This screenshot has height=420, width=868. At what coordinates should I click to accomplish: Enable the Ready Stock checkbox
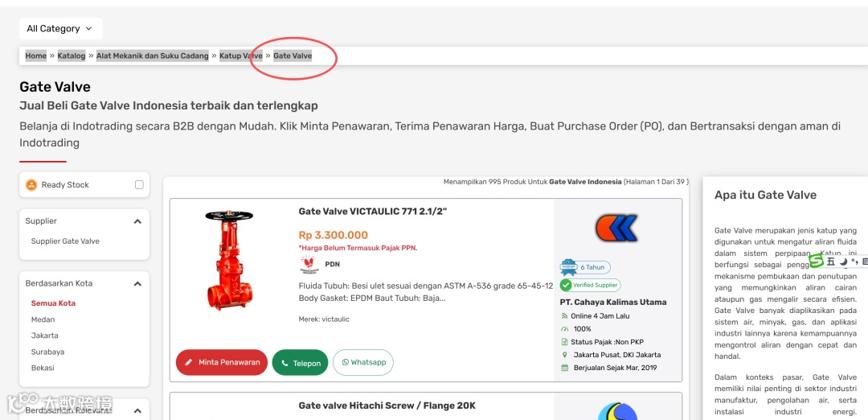point(139,184)
